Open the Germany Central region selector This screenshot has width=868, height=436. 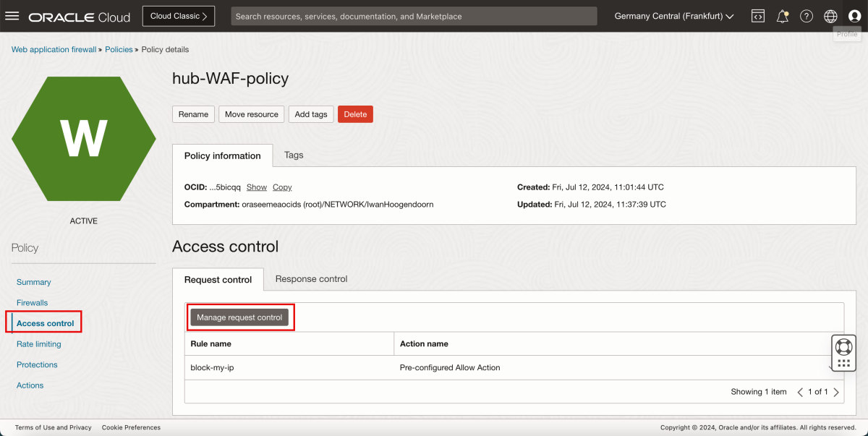tap(673, 16)
